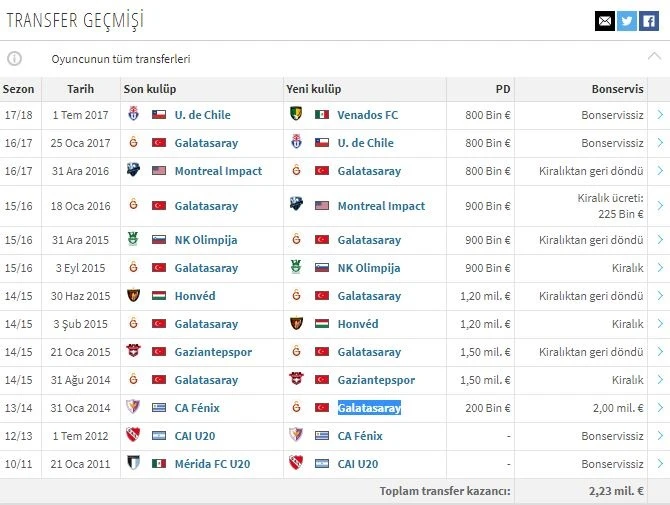Collapse the Oyuncunun tüm transferleri panel

655,58
